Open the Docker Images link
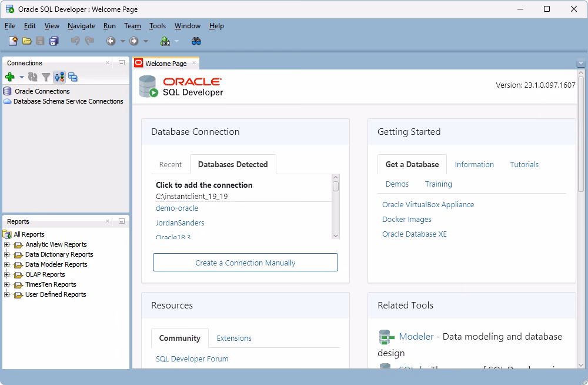The height and width of the screenshot is (385, 588). coord(406,220)
